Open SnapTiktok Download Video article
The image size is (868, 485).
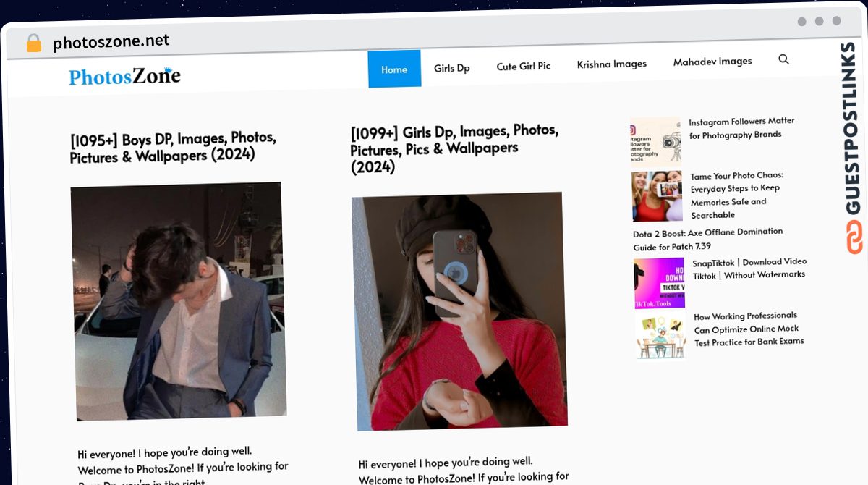(x=749, y=268)
